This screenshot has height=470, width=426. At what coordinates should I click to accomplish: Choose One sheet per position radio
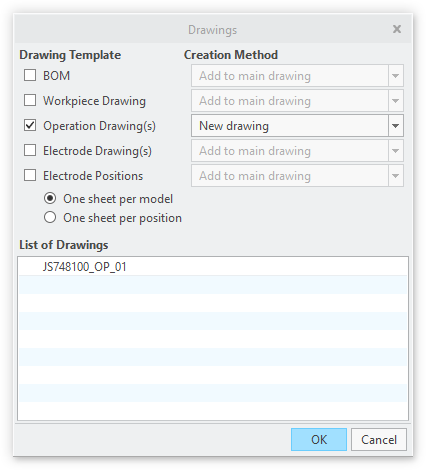(50, 218)
